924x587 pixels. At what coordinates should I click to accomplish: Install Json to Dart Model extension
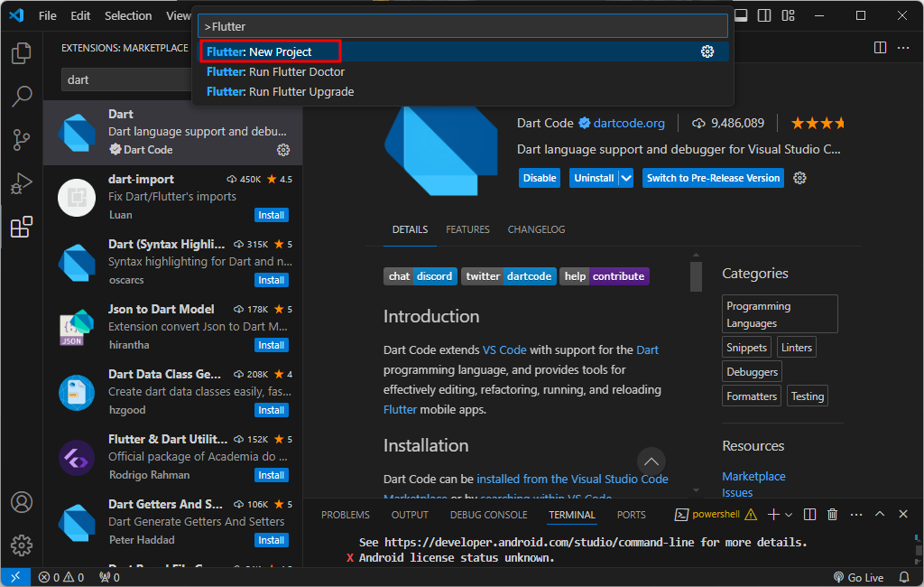click(271, 345)
